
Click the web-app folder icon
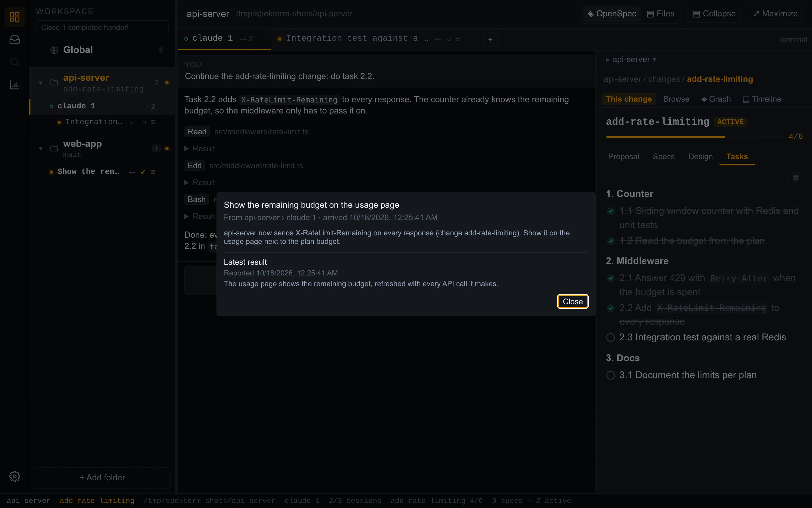point(54,148)
